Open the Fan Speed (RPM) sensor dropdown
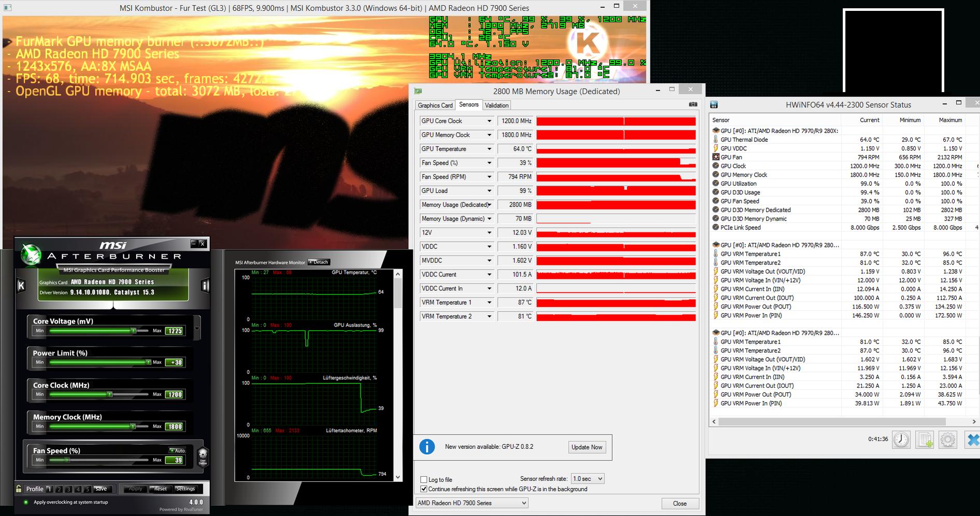980x516 pixels. click(489, 177)
